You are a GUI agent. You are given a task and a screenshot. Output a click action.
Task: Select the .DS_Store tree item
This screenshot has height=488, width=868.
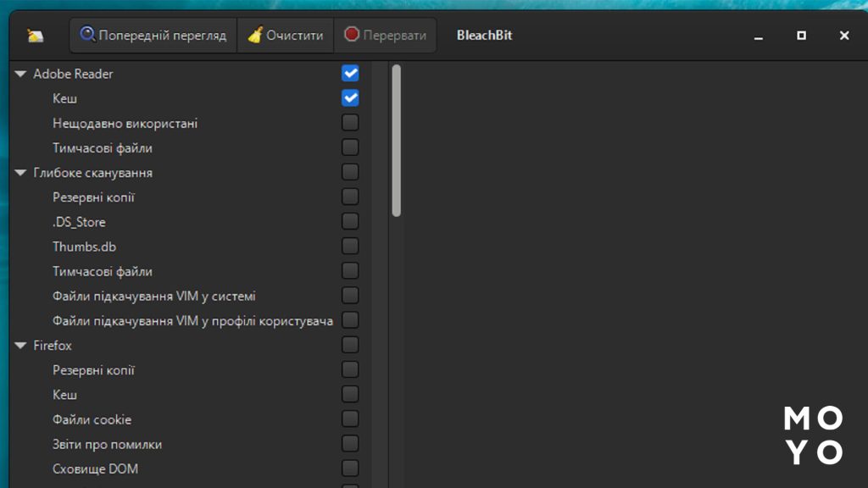(79, 222)
